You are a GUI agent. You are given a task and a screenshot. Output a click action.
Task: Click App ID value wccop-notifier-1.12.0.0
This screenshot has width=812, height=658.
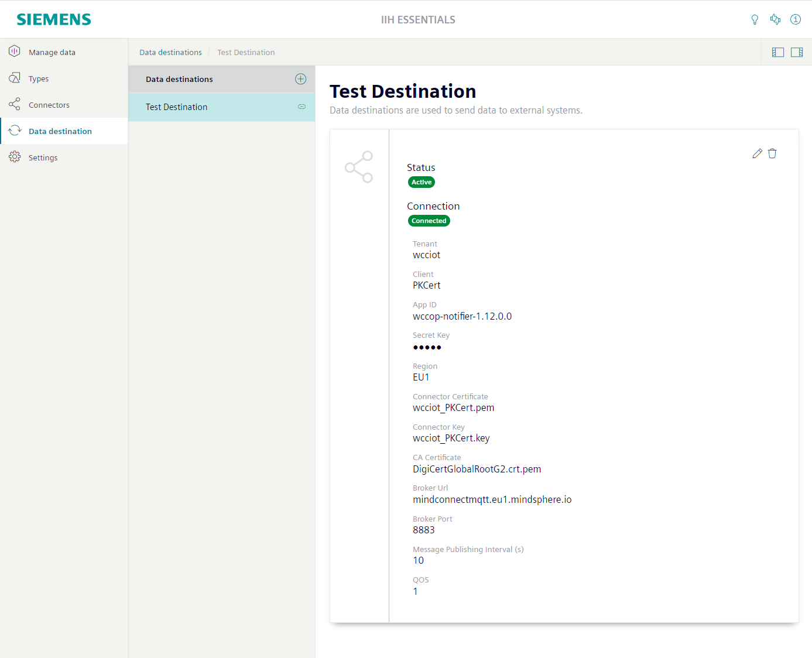462,317
